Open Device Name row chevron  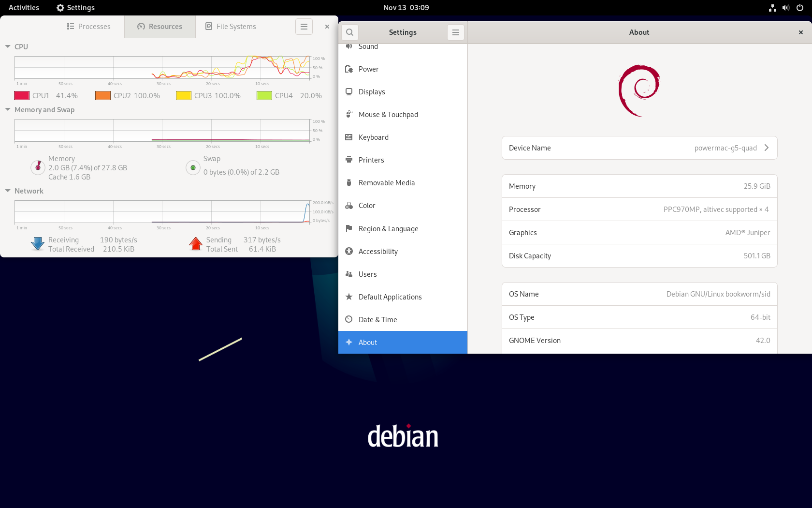[767, 148]
